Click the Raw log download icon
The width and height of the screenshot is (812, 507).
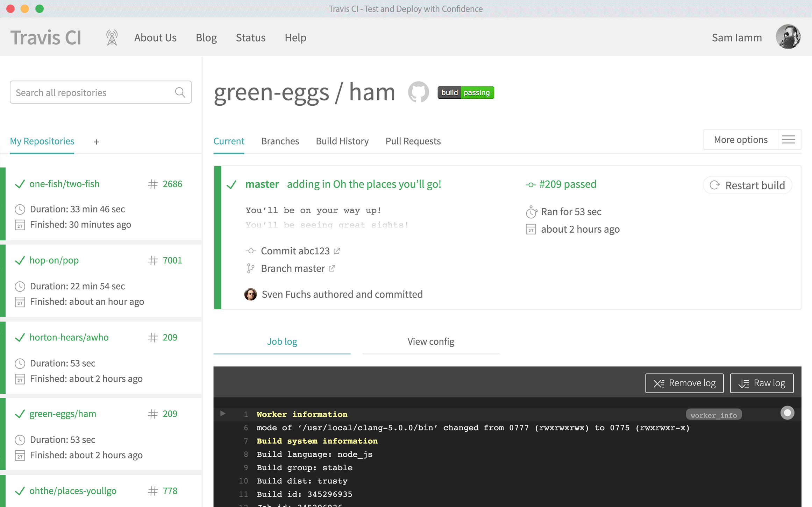click(743, 383)
